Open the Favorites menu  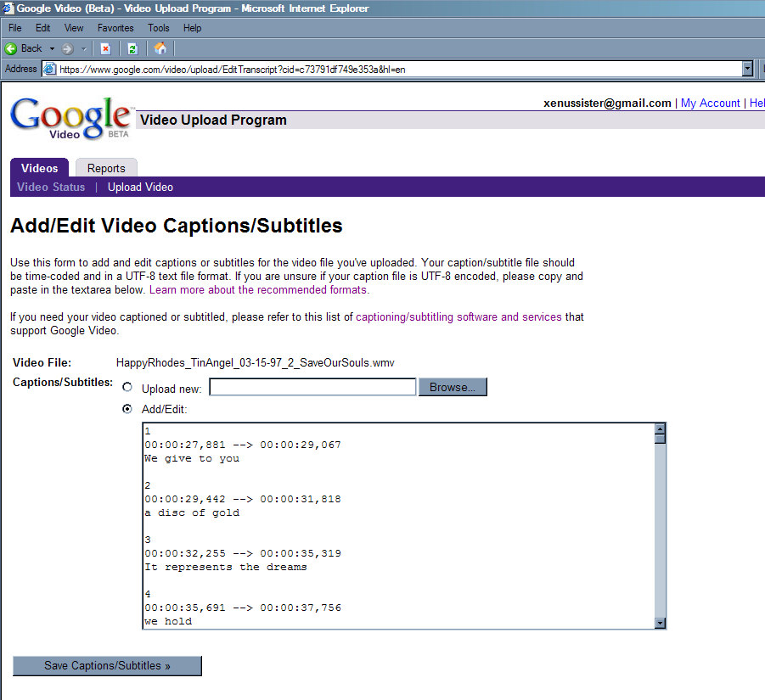115,28
